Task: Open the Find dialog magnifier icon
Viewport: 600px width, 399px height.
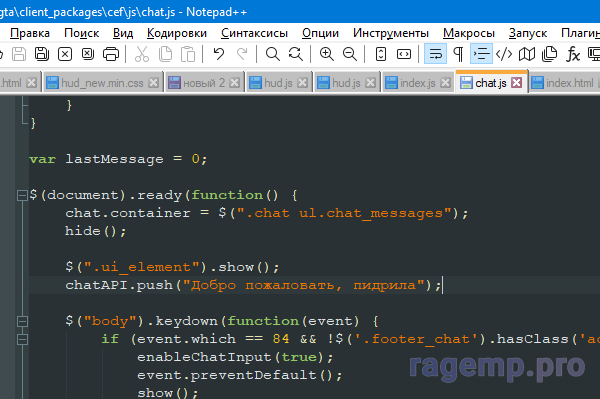Action: [272, 54]
